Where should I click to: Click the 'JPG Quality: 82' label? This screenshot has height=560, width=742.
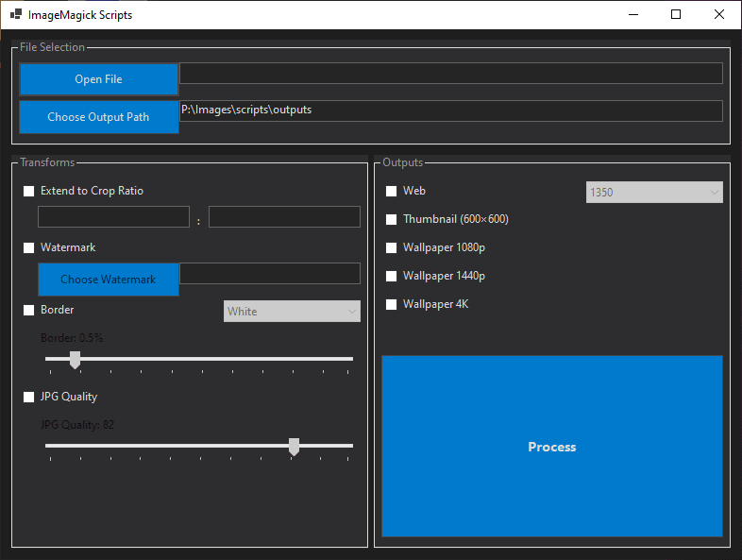click(77, 425)
